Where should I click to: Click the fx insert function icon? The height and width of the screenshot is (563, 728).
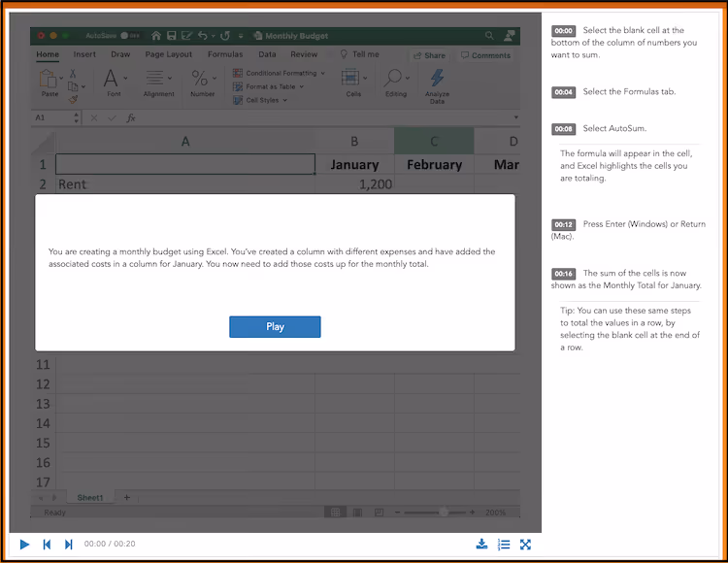tap(131, 117)
